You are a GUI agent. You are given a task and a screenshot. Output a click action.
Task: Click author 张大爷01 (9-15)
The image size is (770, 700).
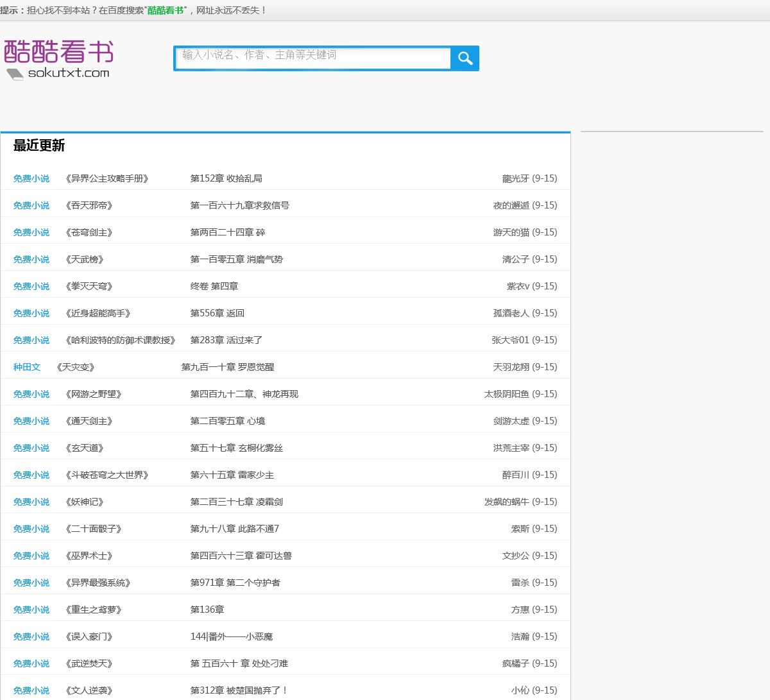click(525, 340)
